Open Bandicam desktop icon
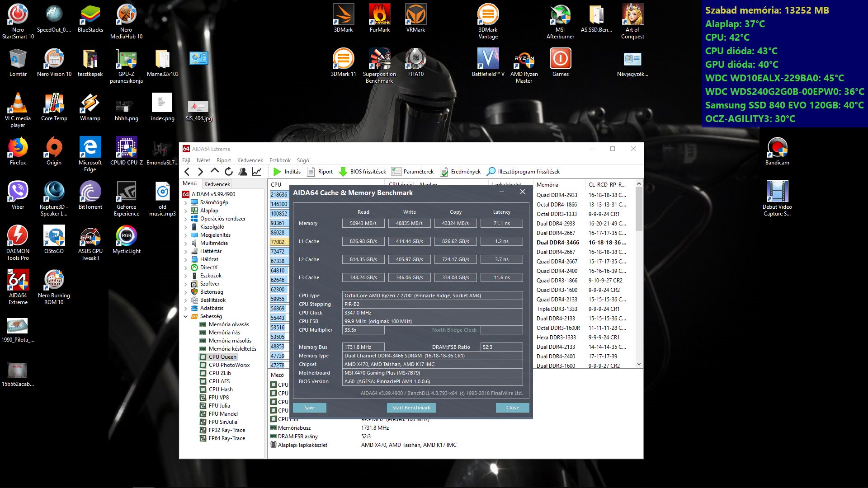 click(777, 151)
